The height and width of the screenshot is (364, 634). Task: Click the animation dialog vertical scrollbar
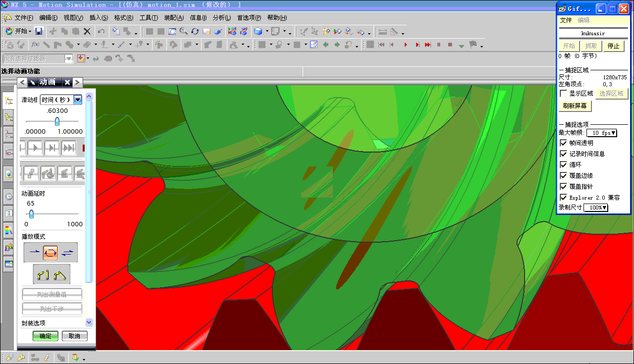tap(89, 191)
